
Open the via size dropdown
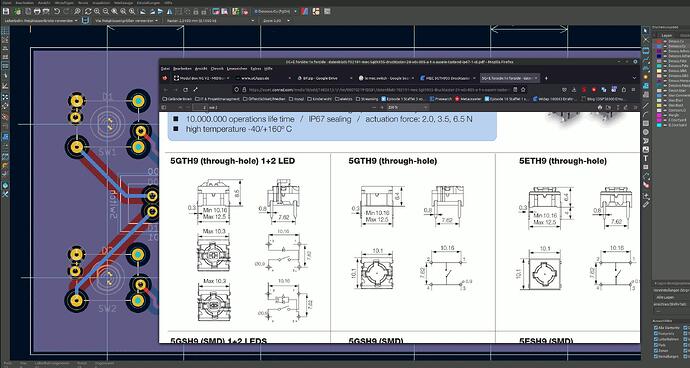point(126,21)
